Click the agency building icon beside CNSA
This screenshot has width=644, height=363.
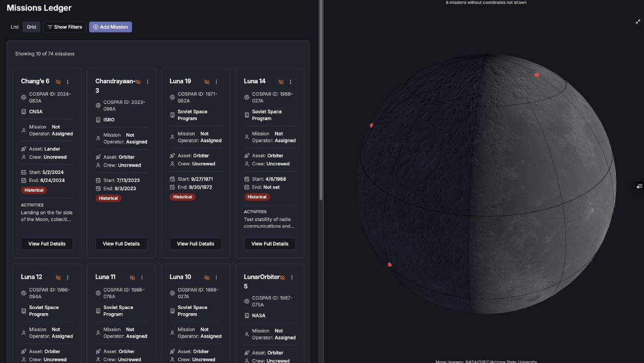24,111
